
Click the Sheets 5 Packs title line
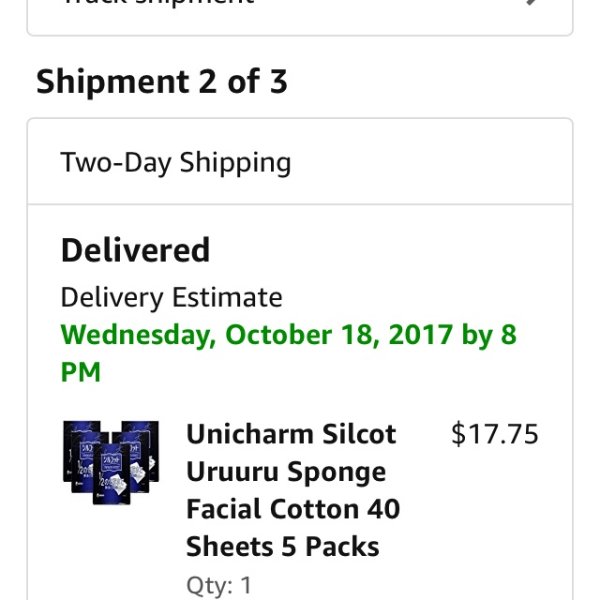click(283, 546)
